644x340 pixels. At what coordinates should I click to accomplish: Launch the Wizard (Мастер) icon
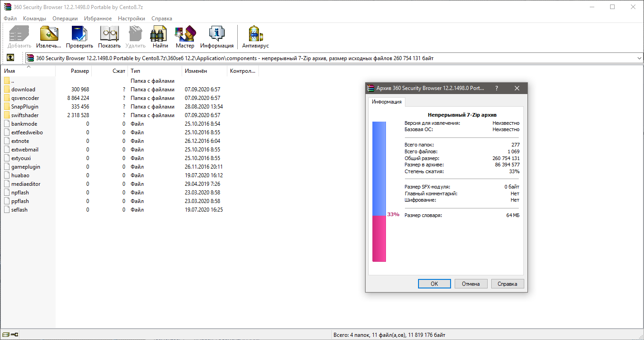click(185, 34)
